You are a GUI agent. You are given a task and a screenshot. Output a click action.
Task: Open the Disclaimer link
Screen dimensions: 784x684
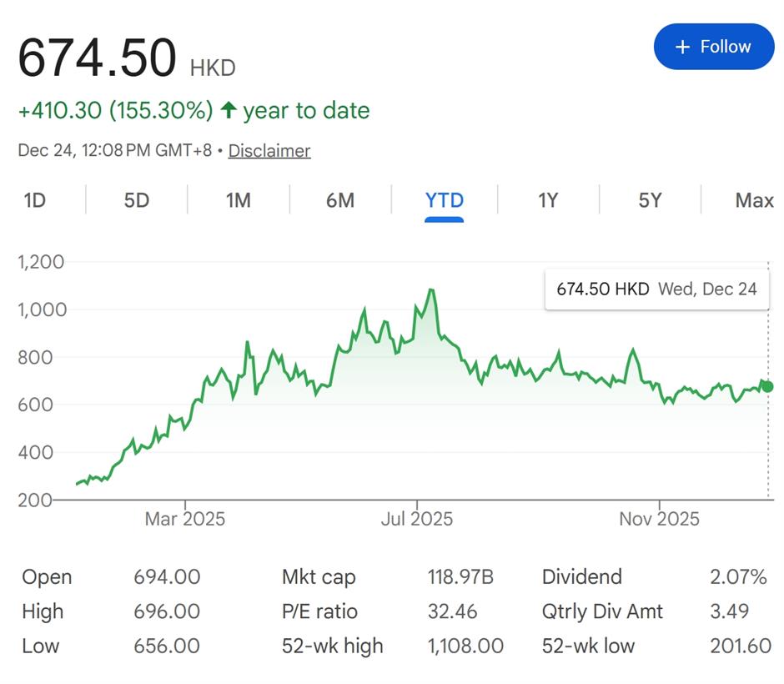(x=269, y=151)
